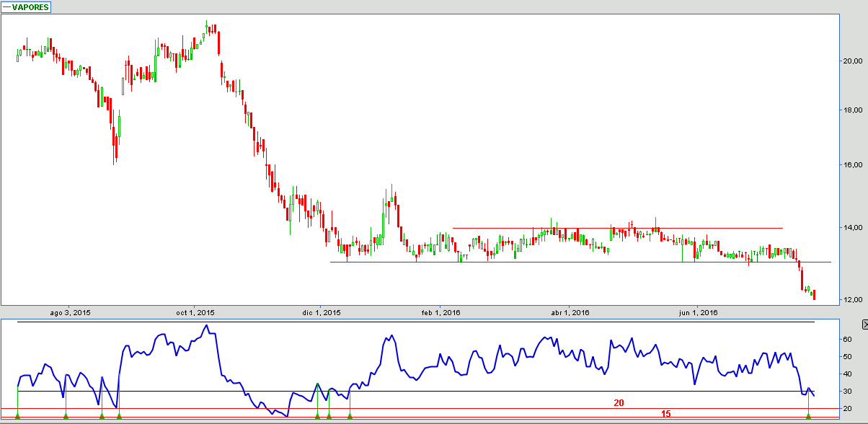
Task: Select the 'dic 1, 2015' date label
Action: click(x=322, y=312)
